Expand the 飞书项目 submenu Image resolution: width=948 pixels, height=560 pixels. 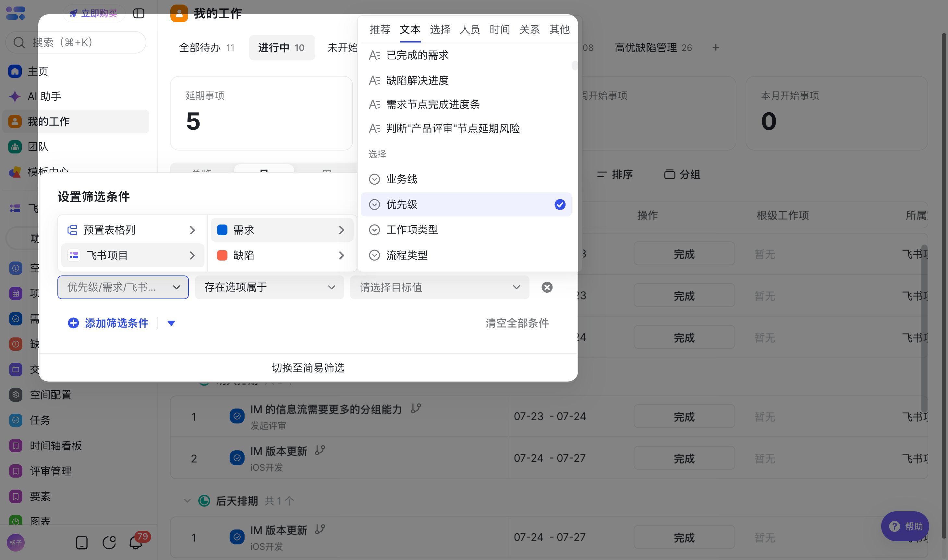pyautogui.click(x=132, y=255)
